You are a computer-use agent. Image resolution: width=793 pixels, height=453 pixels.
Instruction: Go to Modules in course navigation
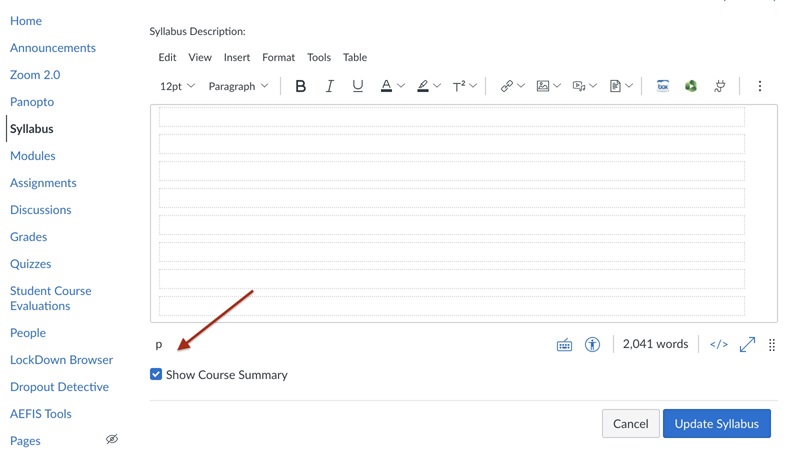tap(33, 155)
